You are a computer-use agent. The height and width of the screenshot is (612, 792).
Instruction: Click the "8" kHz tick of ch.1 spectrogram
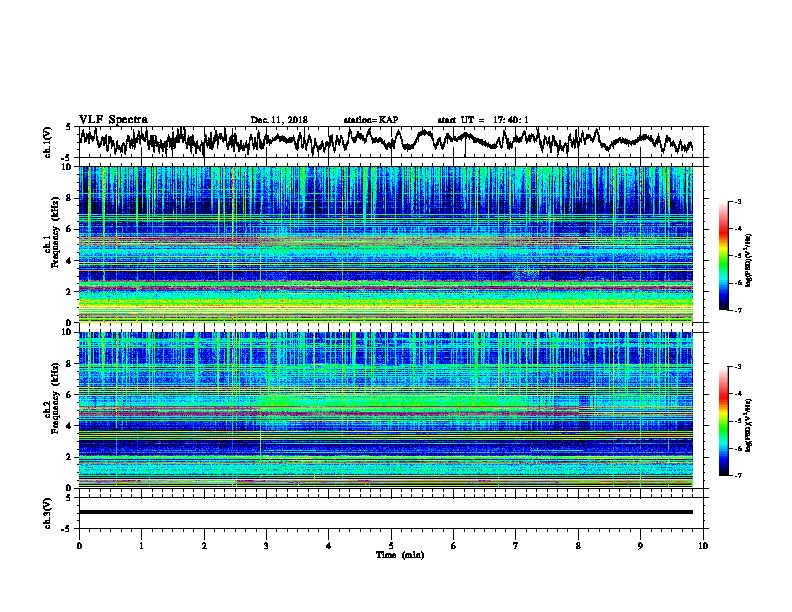[x=69, y=198]
